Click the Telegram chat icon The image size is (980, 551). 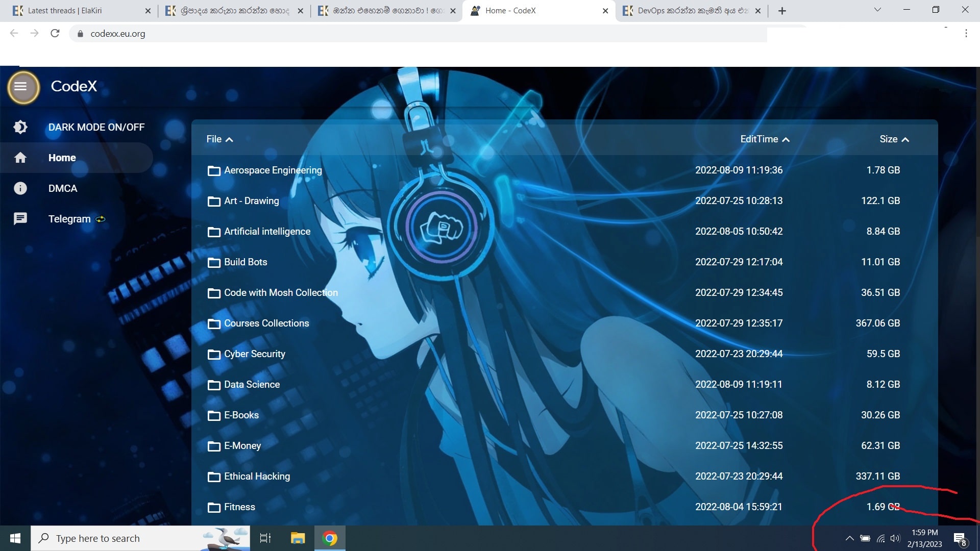[20, 219]
